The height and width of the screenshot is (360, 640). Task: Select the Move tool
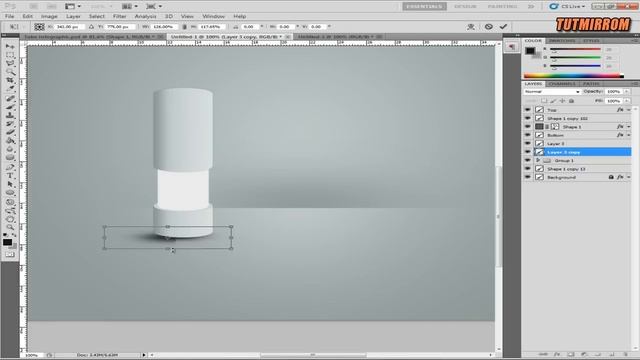point(10,47)
